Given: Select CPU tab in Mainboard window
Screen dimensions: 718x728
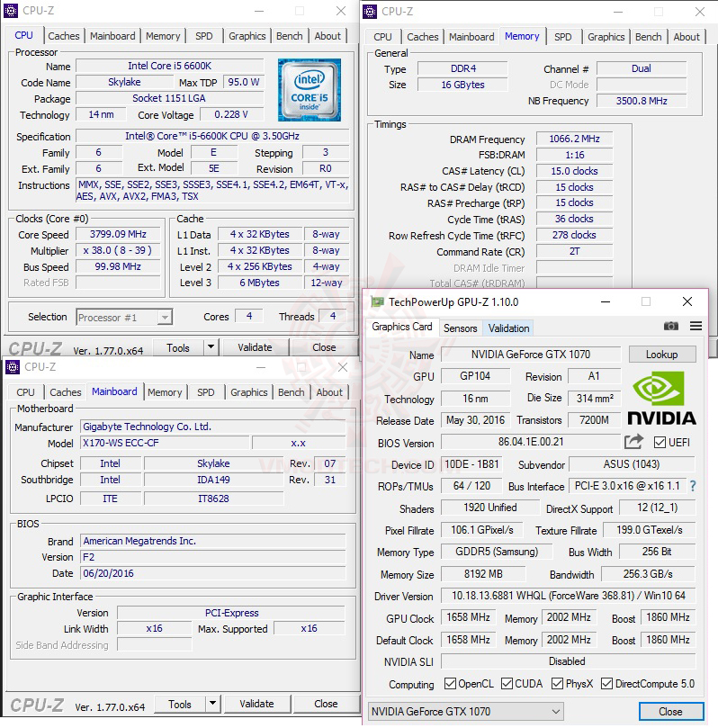Looking at the screenshot, I should pyautogui.click(x=25, y=392).
